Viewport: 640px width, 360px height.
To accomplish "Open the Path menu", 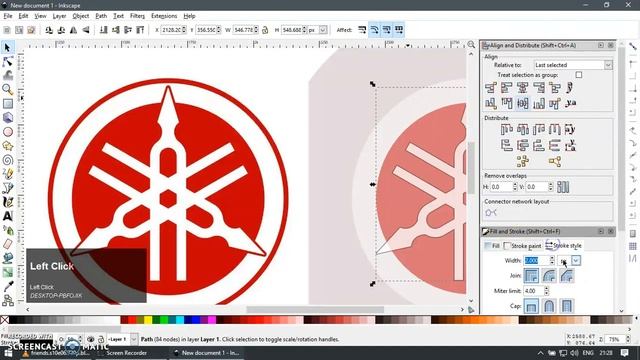I will pyautogui.click(x=101, y=16).
